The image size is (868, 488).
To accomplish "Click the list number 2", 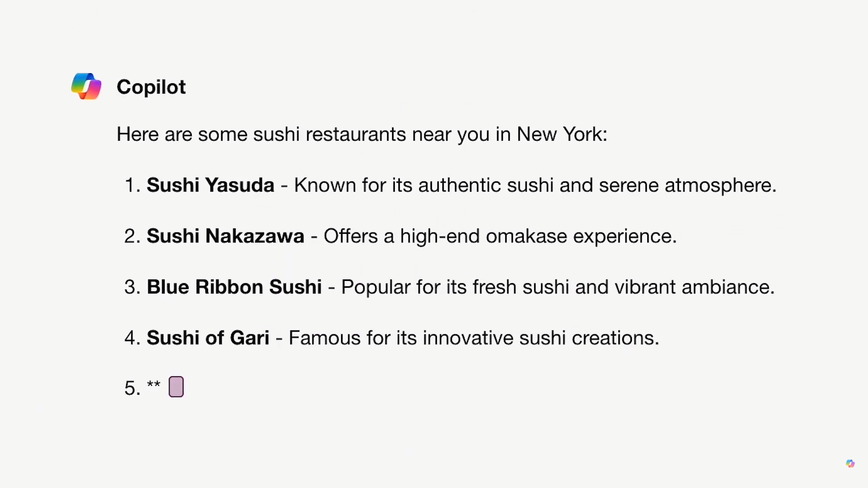I will (132, 236).
